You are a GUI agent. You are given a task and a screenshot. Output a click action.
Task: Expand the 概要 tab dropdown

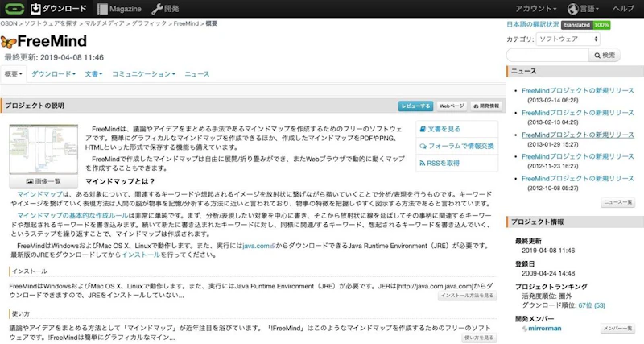pos(14,74)
